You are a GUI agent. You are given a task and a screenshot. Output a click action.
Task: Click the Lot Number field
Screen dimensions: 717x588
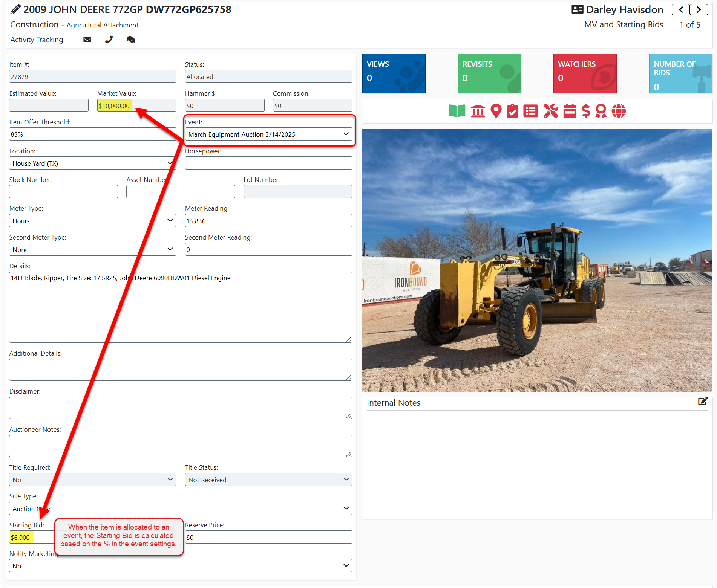coord(298,192)
